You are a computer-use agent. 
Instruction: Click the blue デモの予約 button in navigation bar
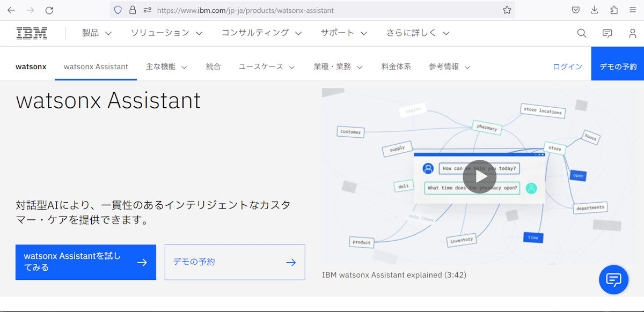pyautogui.click(x=618, y=64)
